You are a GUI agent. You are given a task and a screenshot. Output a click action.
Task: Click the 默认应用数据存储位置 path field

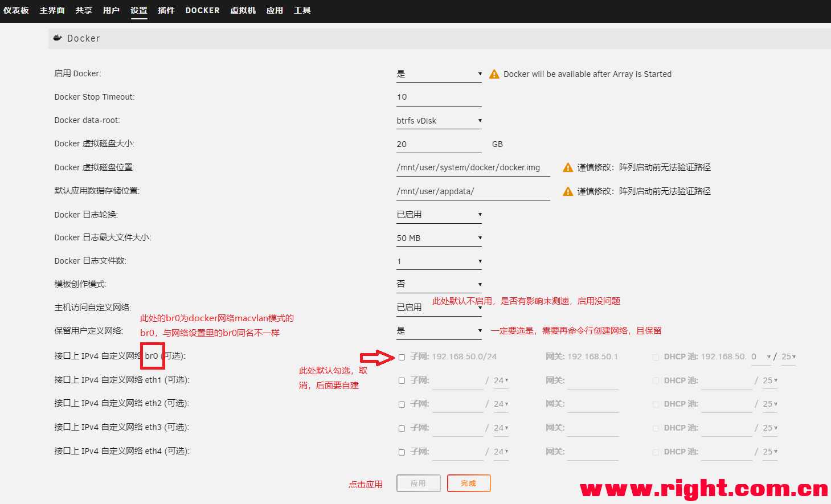473,191
